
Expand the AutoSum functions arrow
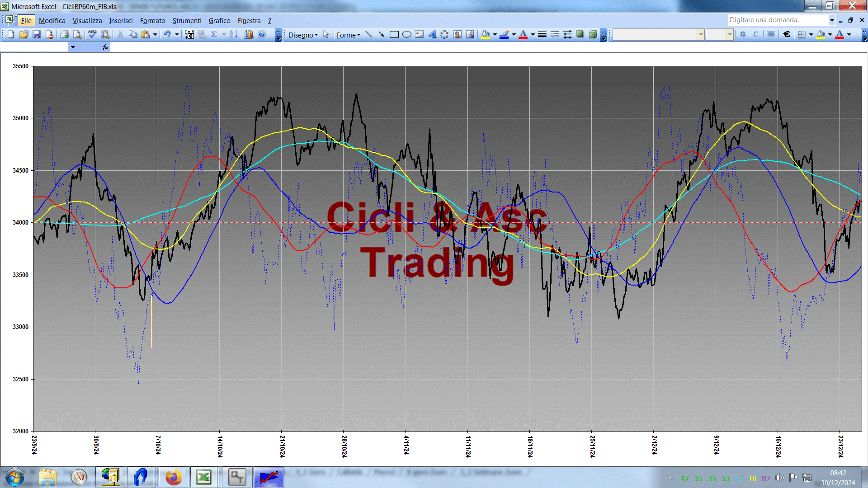(224, 34)
